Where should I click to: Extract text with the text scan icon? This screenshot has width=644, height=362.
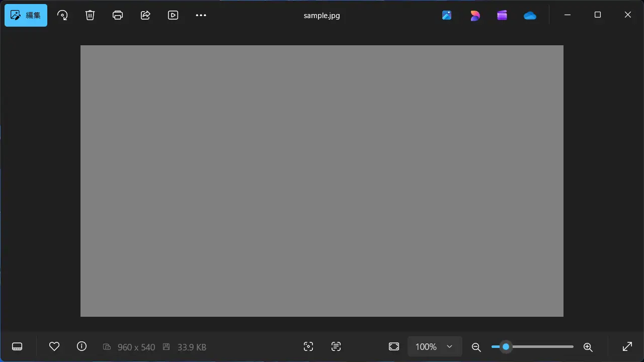pos(336,346)
